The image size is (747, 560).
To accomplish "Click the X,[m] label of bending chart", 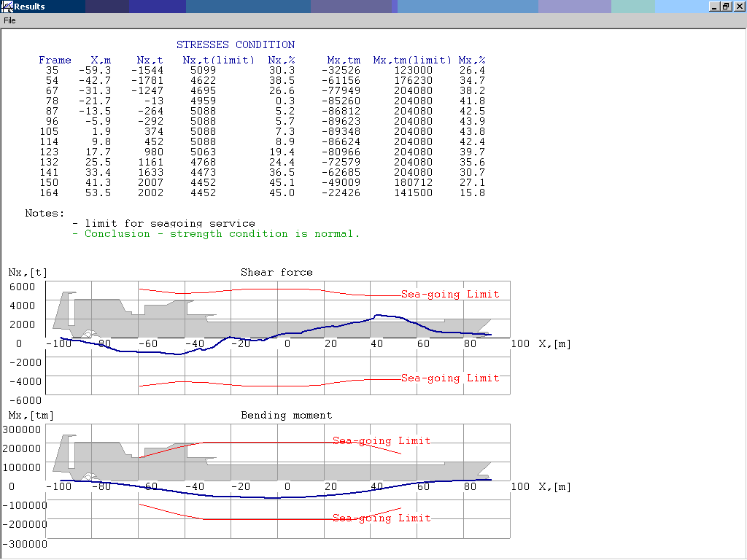I will [x=554, y=486].
